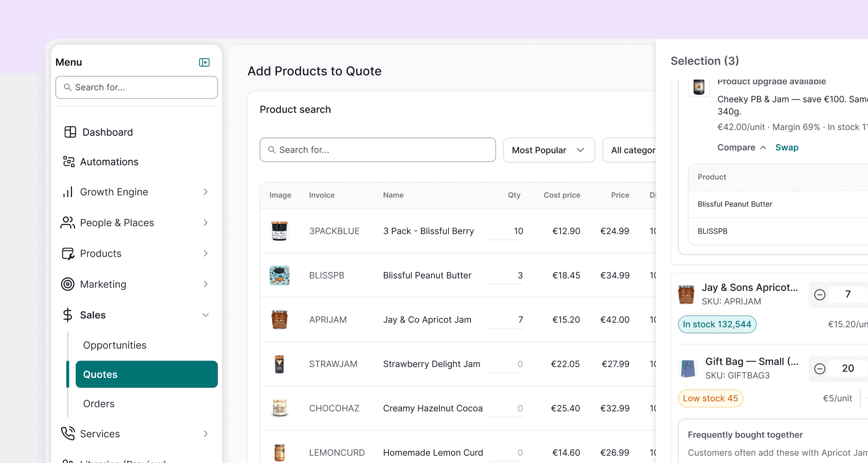
Task: Expand the Services submenu chevron
Action: [206, 433]
